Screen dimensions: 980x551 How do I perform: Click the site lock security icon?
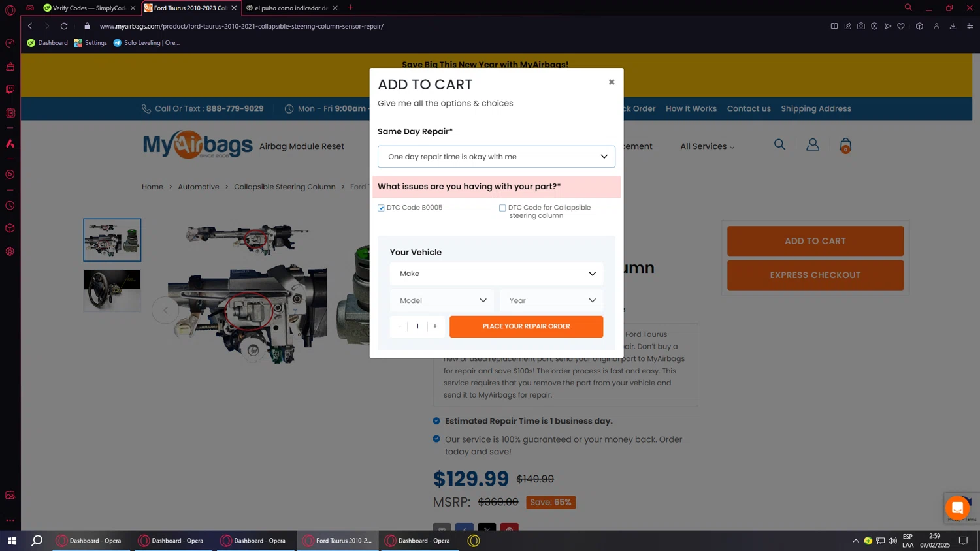coord(87,26)
